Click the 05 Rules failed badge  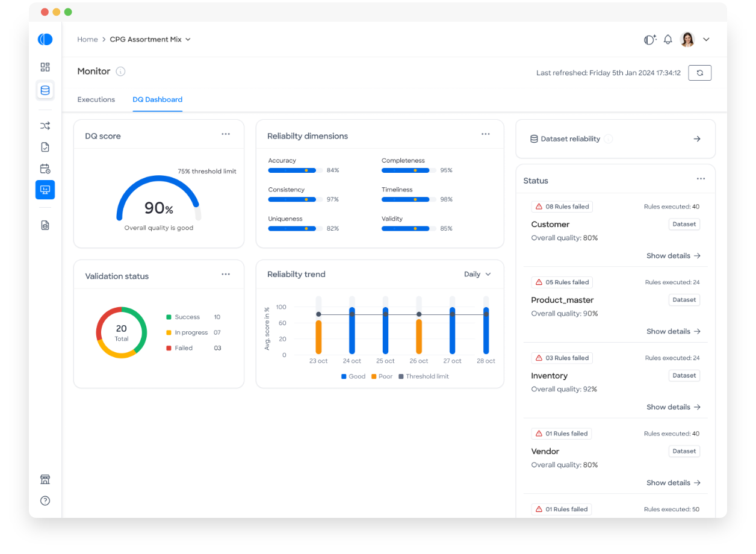click(x=562, y=282)
